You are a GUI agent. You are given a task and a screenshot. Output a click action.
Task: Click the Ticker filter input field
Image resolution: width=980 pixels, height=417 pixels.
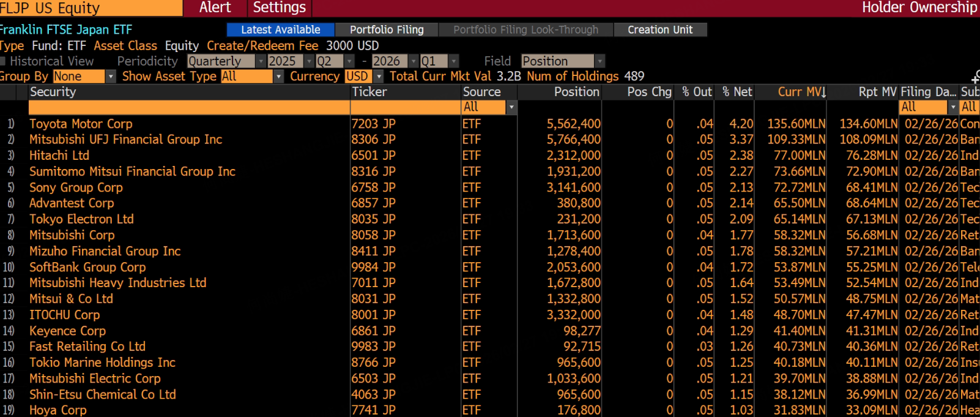(x=405, y=107)
